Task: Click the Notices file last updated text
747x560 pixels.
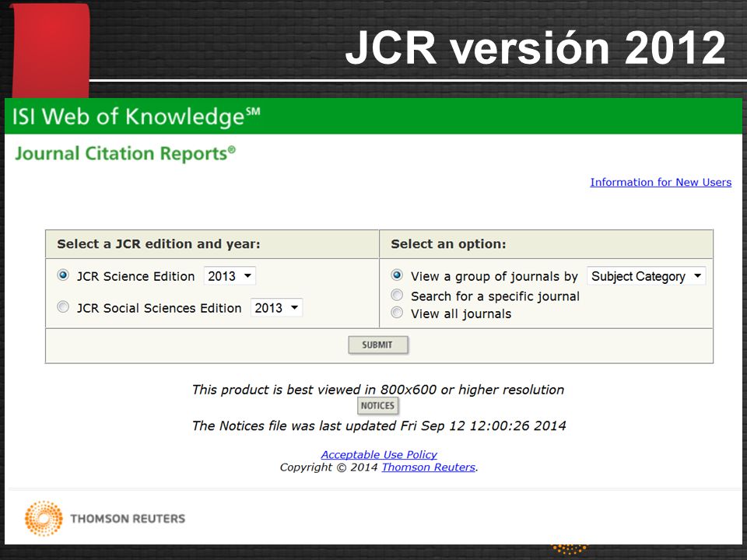Action: (x=379, y=425)
